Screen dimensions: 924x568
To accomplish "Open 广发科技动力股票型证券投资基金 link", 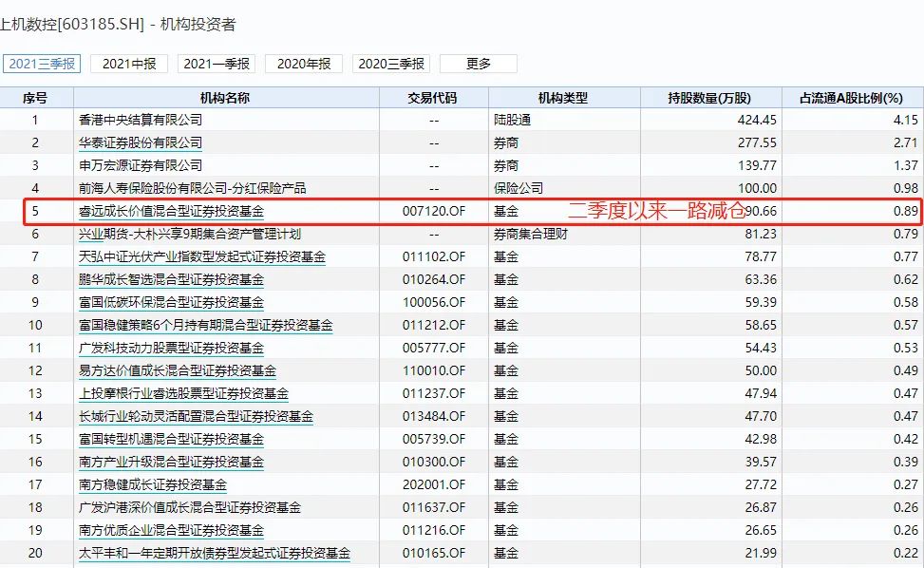I will point(171,349).
